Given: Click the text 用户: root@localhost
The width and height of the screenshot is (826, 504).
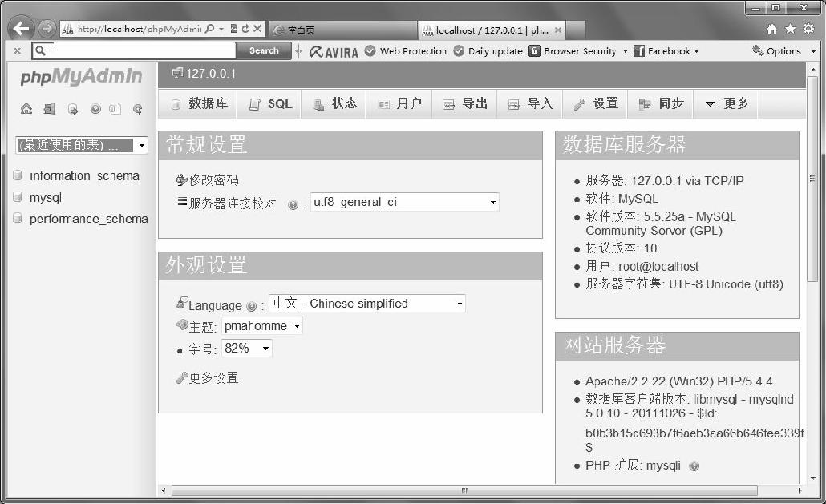Looking at the screenshot, I should coord(642,266).
